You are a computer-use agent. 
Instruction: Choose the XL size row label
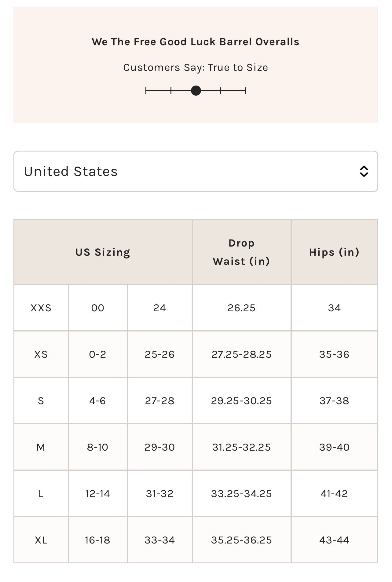[x=41, y=540]
